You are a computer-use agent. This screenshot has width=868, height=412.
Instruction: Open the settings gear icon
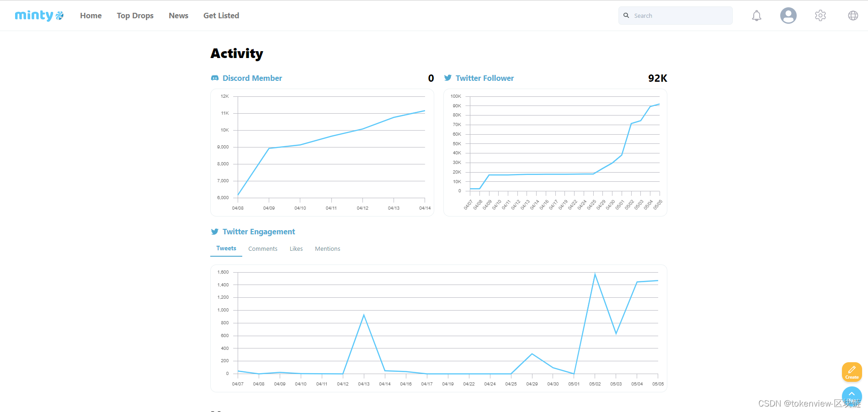[x=820, y=16]
